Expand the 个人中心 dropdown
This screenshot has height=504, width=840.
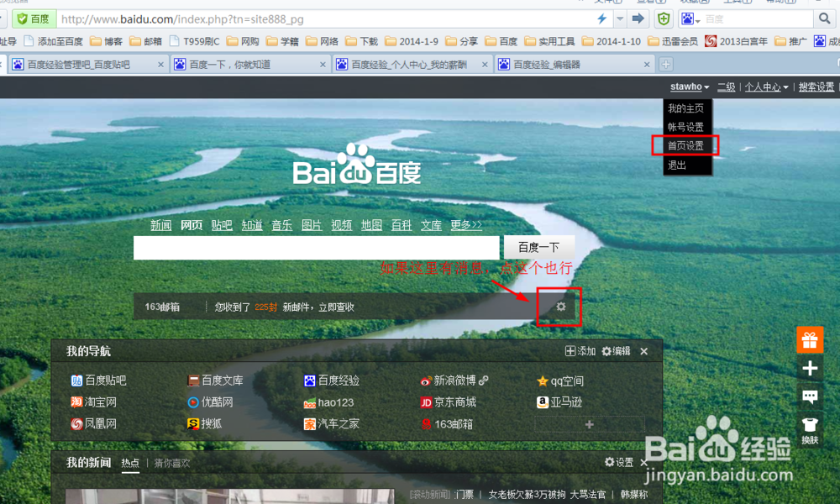coord(766,87)
